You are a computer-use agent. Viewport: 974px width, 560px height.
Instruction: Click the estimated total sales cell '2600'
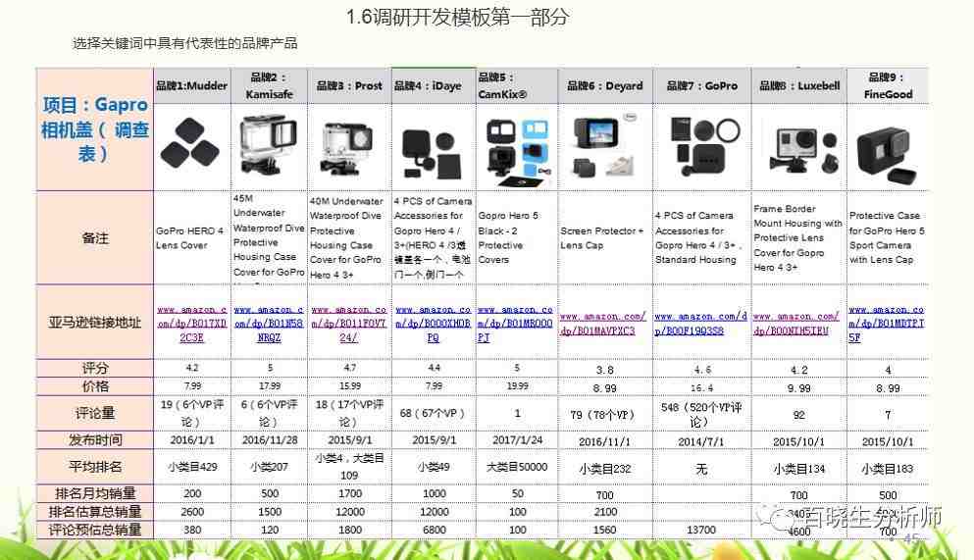pos(192,512)
